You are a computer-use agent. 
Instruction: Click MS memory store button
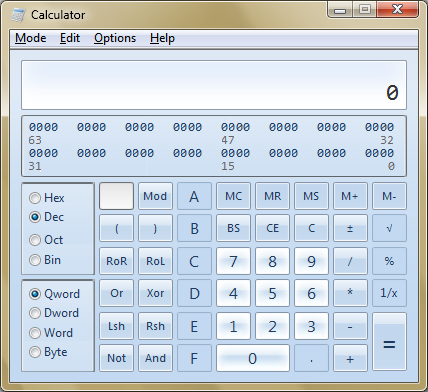pos(311,196)
